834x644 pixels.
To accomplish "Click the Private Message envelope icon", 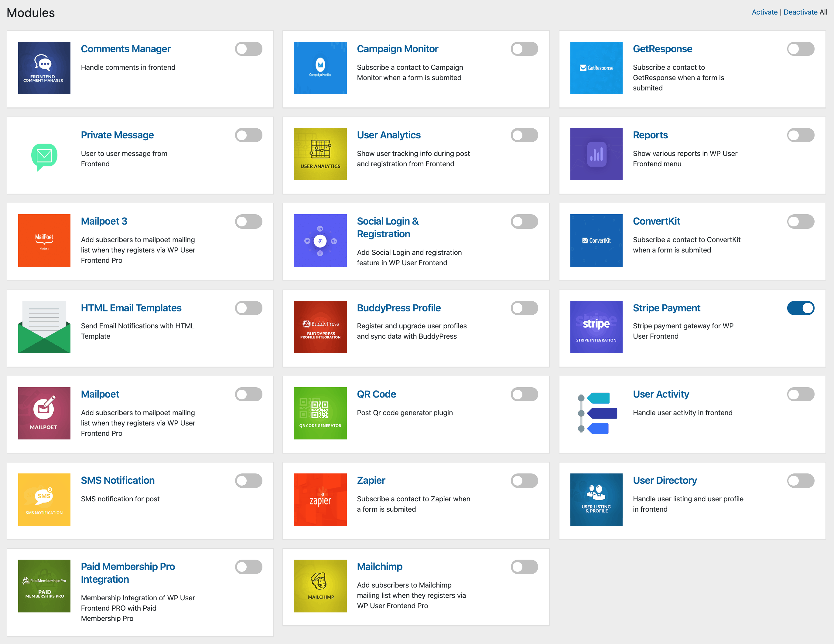I will click(44, 157).
